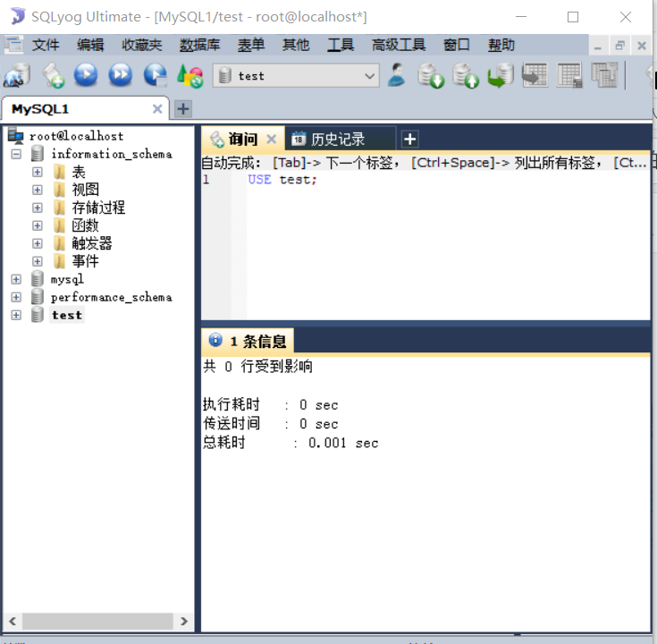This screenshot has height=644, width=657.
Task: Execute all queries with the double-arrow icon
Action: click(x=121, y=75)
